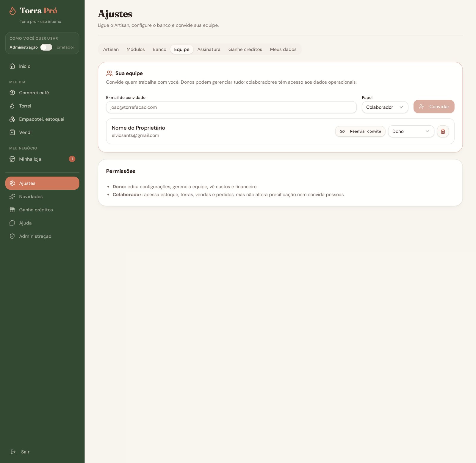Click the Minha loja storefront icon
This screenshot has height=463, width=476.
tap(12, 159)
